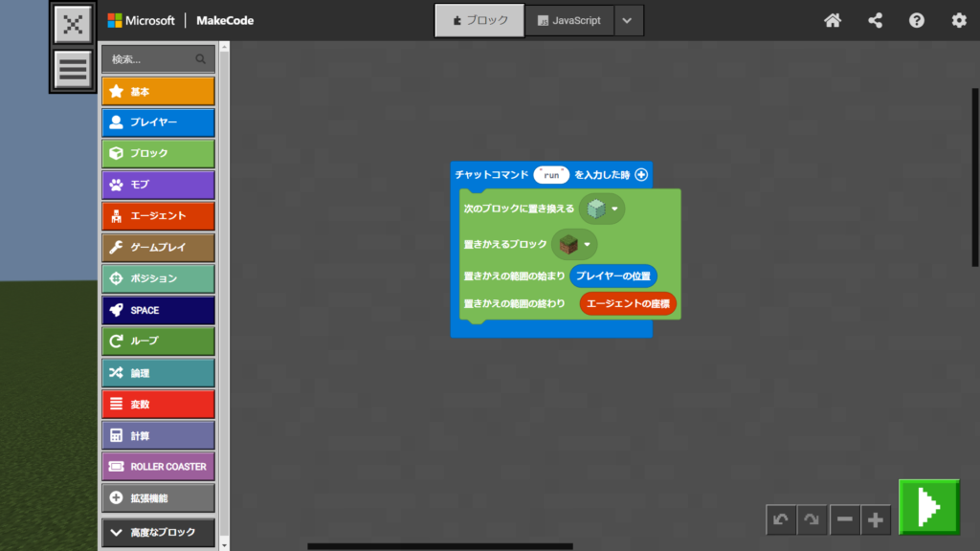Click the 検索 search field
The image size is (980, 551).
pyautogui.click(x=151, y=59)
